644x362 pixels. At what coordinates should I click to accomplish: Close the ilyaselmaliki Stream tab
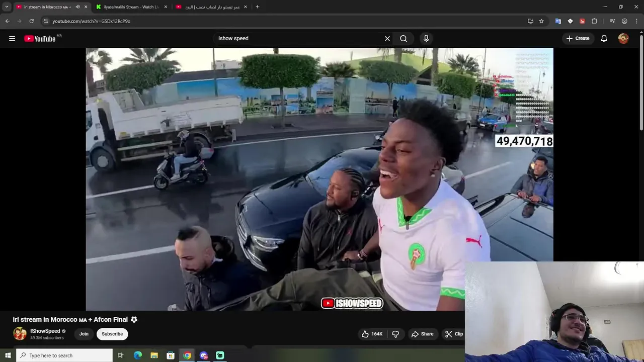pos(166,7)
